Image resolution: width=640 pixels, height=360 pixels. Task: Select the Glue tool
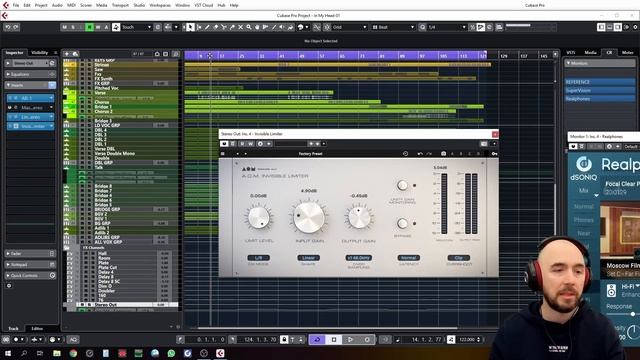click(x=232, y=27)
